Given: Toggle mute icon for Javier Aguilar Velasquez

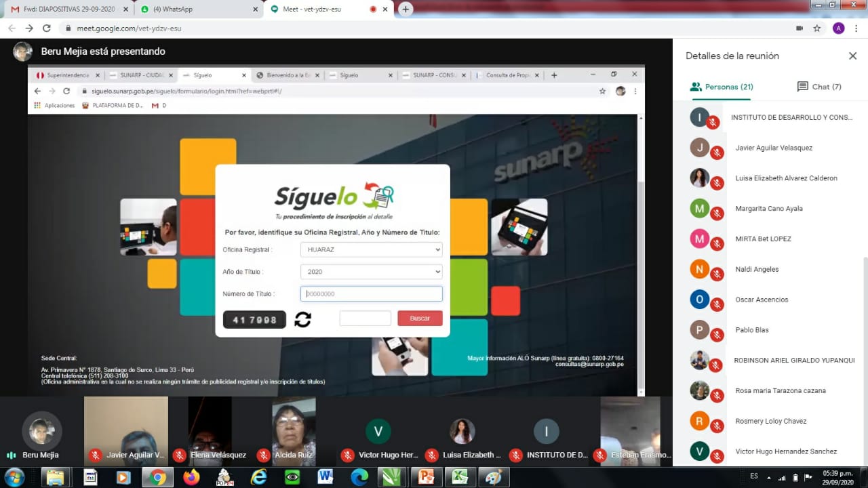Looking at the screenshot, I should point(717,153).
